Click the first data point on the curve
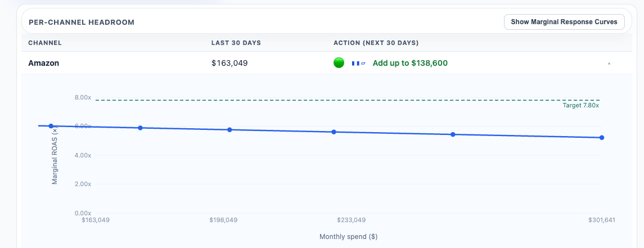Screen dimensions: 644x248 [x=51, y=126]
